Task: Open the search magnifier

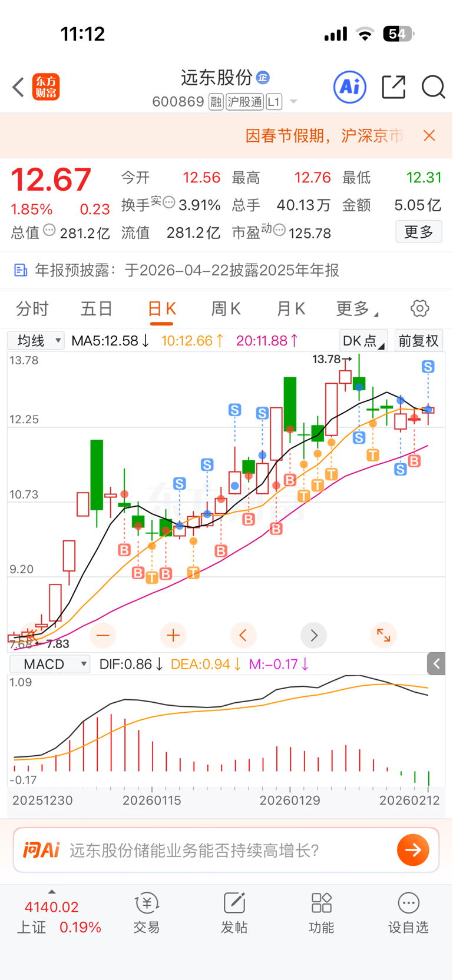Action: pos(433,87)
